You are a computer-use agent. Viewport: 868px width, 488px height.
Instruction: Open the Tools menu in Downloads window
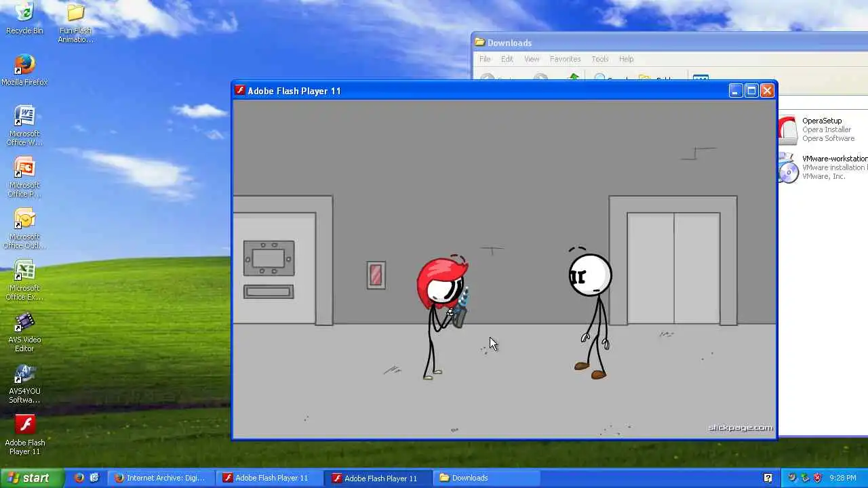599,59
